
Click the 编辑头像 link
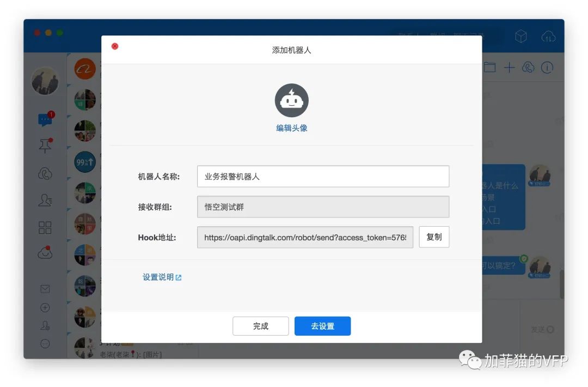(291, 128)
